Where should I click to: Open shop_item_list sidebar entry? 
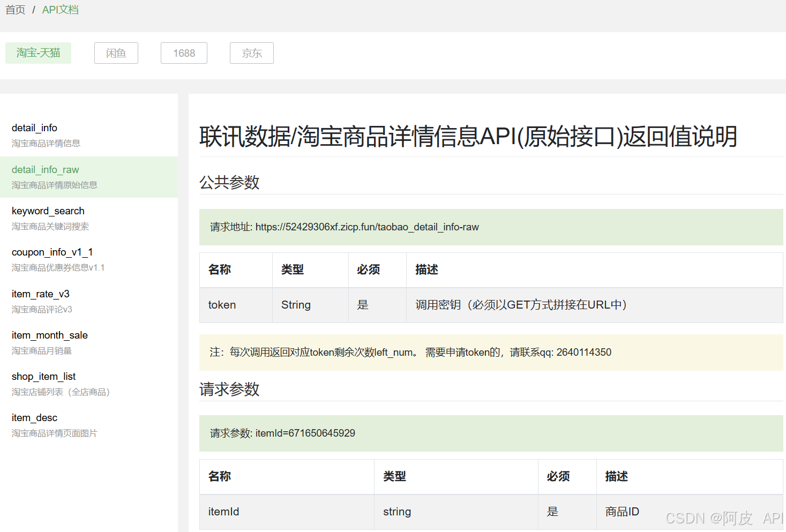pos(89,384)
